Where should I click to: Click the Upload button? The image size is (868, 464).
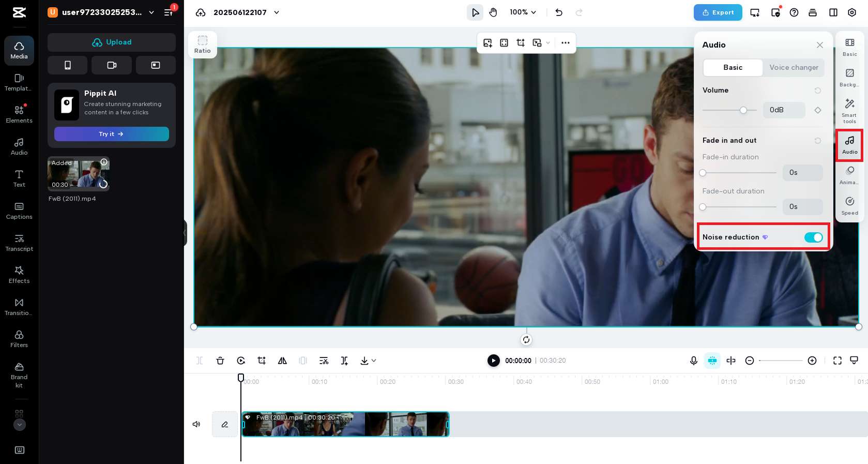pos(112,42)
